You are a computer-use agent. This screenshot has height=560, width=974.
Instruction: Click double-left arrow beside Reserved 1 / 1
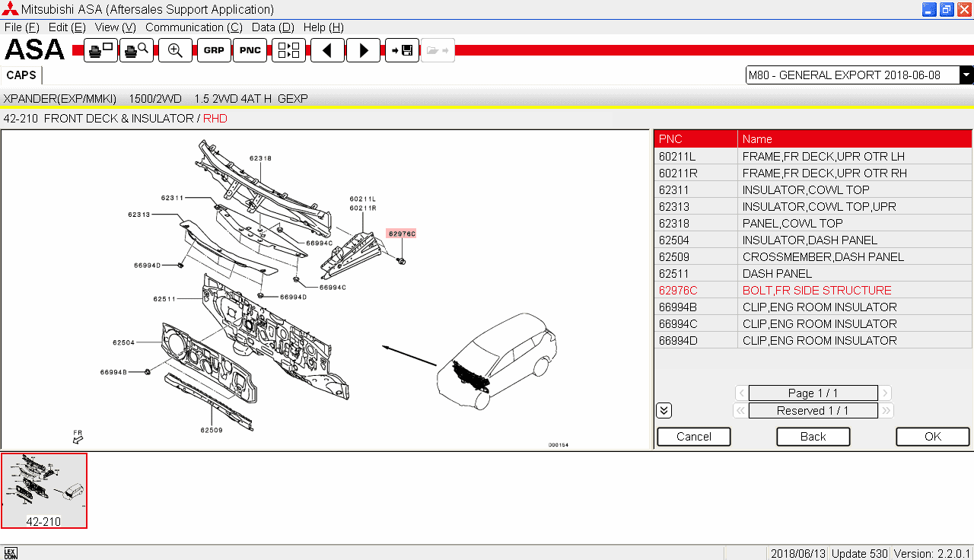(740, 411)
